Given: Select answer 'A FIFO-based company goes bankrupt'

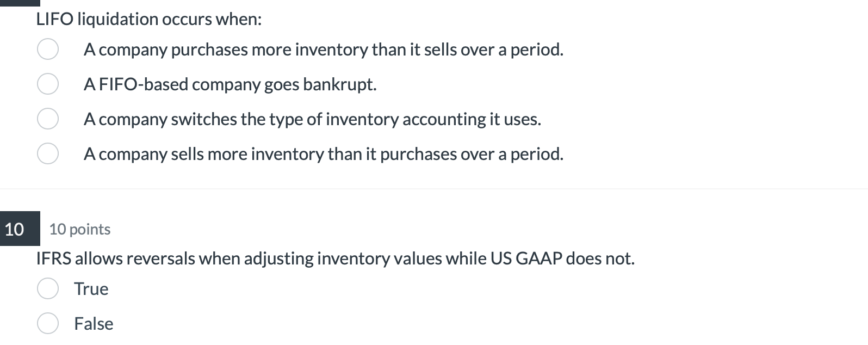Looking at the screenshot, I should pos(48,84).
